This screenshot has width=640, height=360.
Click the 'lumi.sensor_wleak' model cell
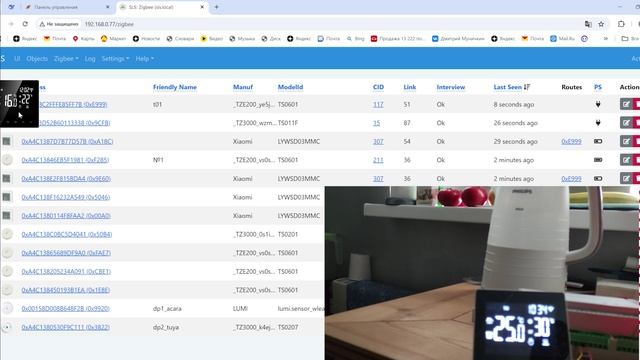point(301,309)
